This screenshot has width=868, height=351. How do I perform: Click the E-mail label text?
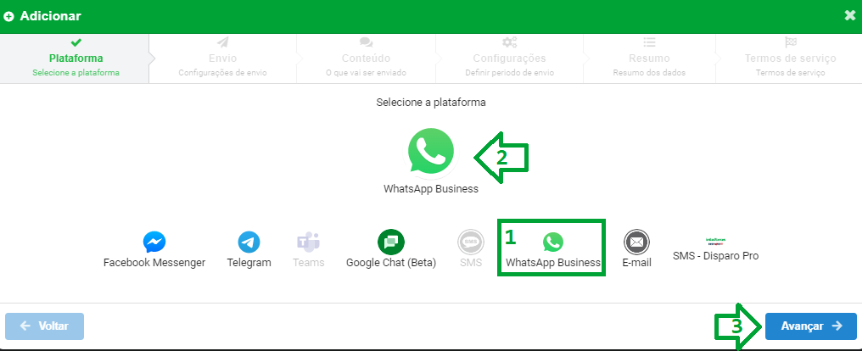636,263
